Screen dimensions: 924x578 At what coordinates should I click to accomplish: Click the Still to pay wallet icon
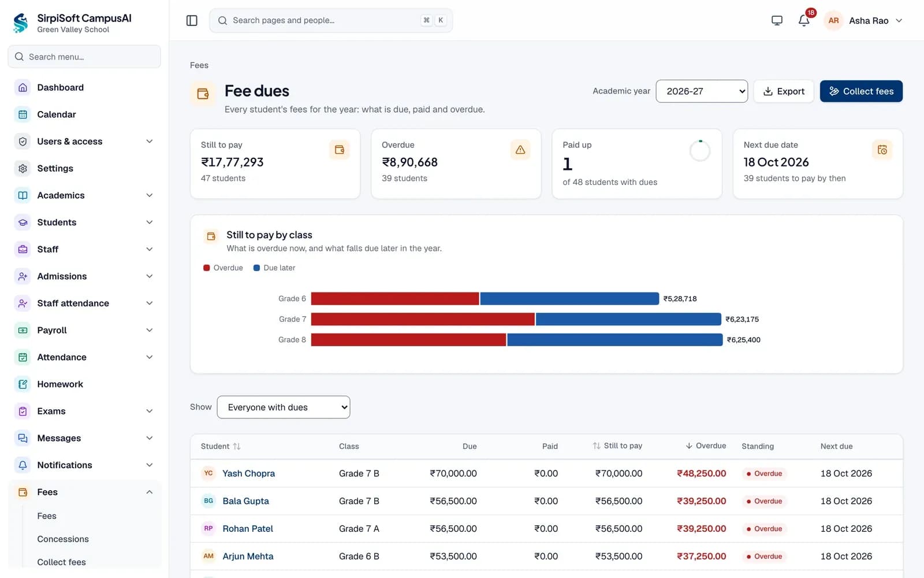[340, 150]
